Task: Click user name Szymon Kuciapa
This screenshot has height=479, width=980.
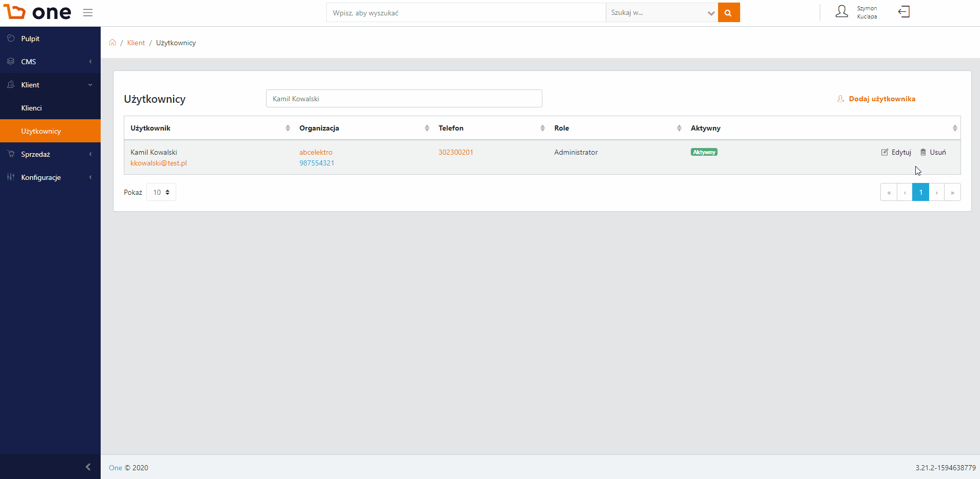Action: pos(867,12)
